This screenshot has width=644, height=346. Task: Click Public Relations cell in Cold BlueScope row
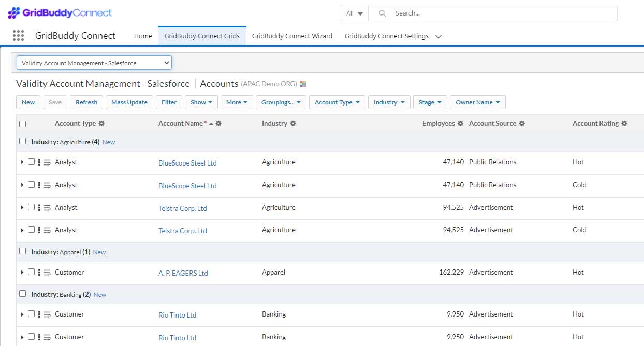click(492, 185)
